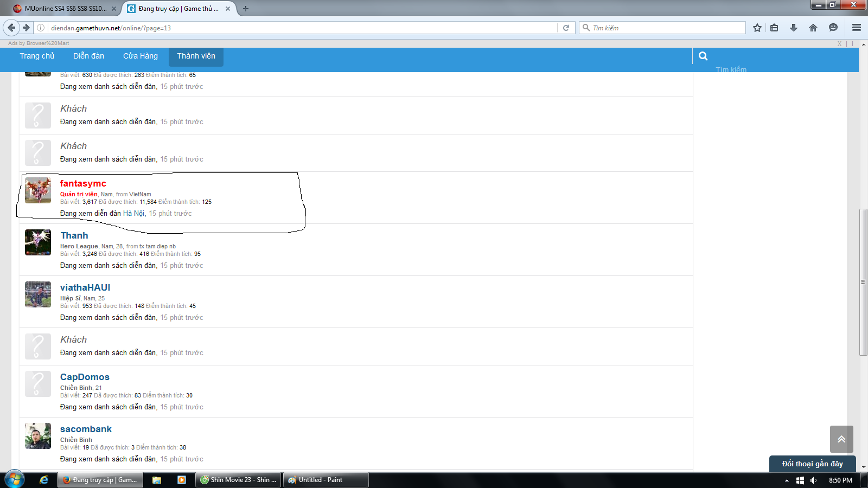The image size is (868, 488).
Task: Open the Diễn đàn menu item
Action: [88, 56]
